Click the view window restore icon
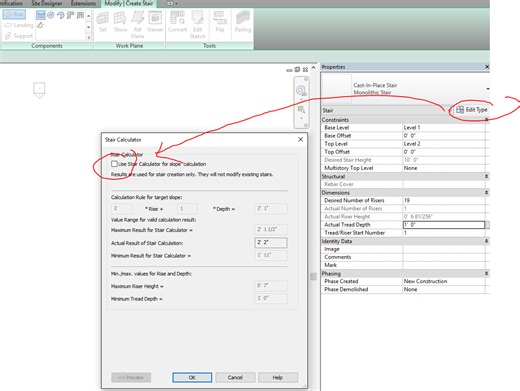 (x=297, y=70)
